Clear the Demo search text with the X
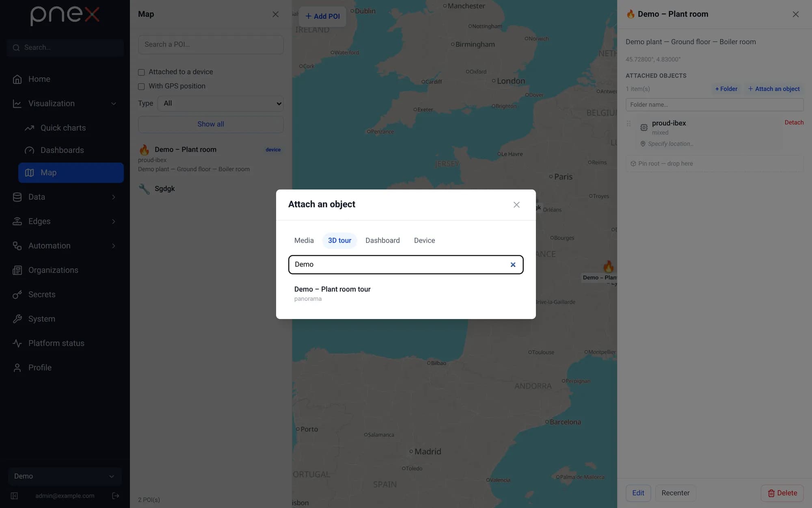Screen dimensions: 812x508 click(513, 265)
